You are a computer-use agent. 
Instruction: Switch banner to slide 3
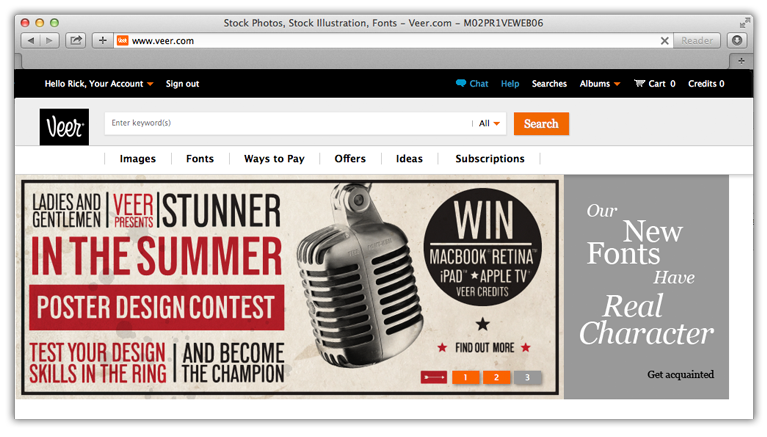pyautogui.click(x=527, y=377)
